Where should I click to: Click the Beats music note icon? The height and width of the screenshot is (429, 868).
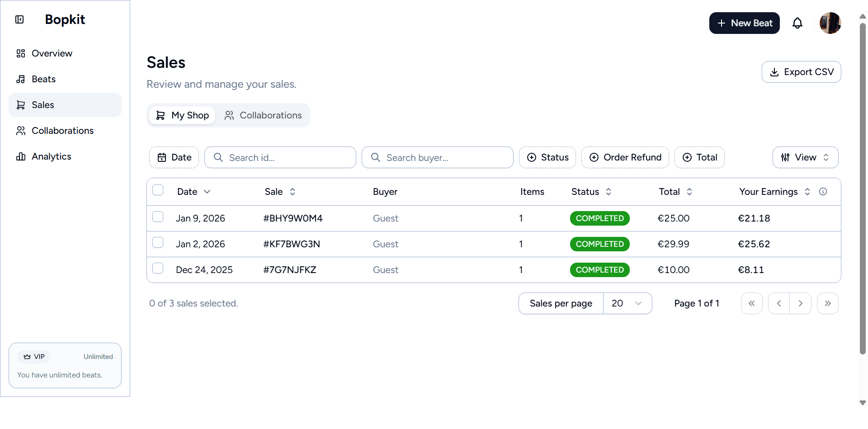pos(21,79)
